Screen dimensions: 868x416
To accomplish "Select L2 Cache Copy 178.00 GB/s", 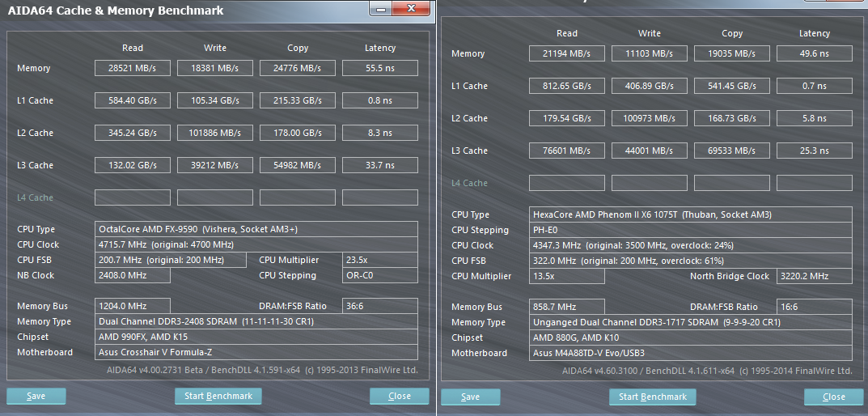I will click(297, 133).
